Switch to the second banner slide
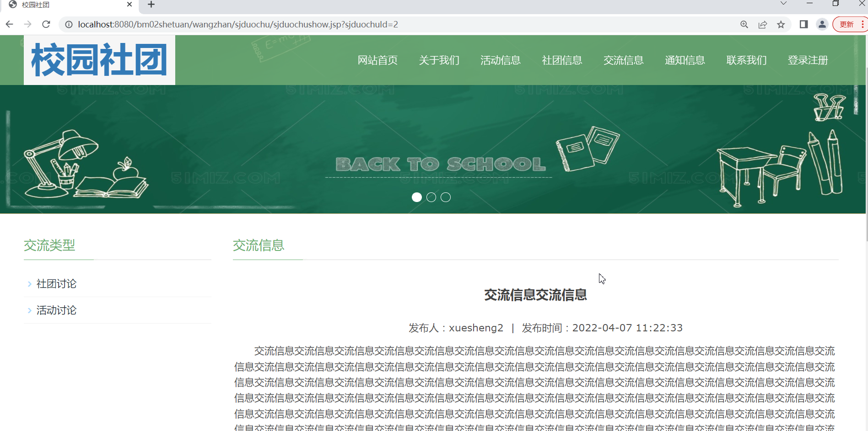This screenshot has width=868, height=431. pos(431,197)
